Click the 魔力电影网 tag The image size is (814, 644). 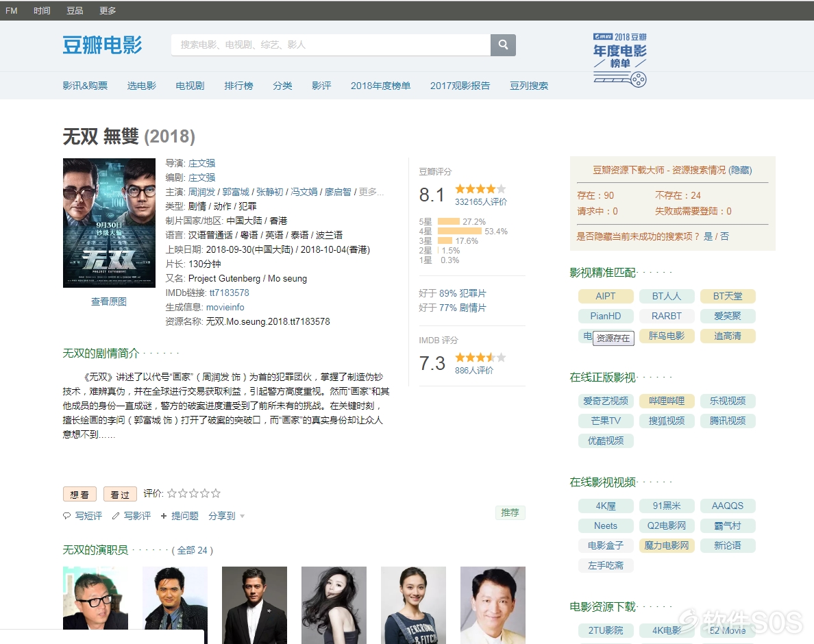[667, 545]
